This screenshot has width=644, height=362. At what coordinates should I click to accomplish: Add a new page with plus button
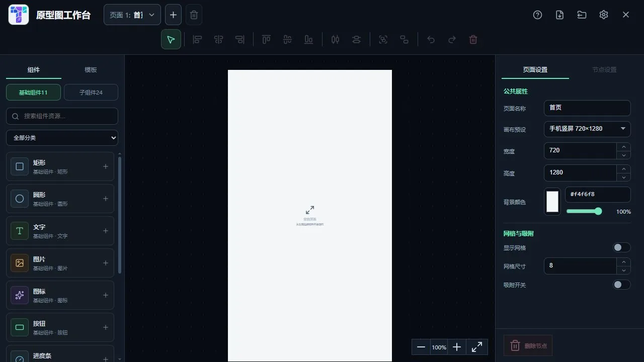click(x=173, y=15)
